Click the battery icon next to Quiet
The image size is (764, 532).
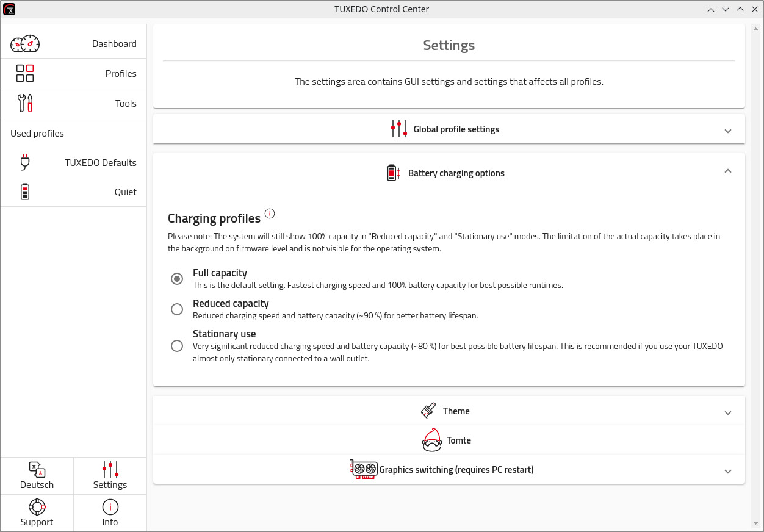pyautogui.click(x=25, y=192)
